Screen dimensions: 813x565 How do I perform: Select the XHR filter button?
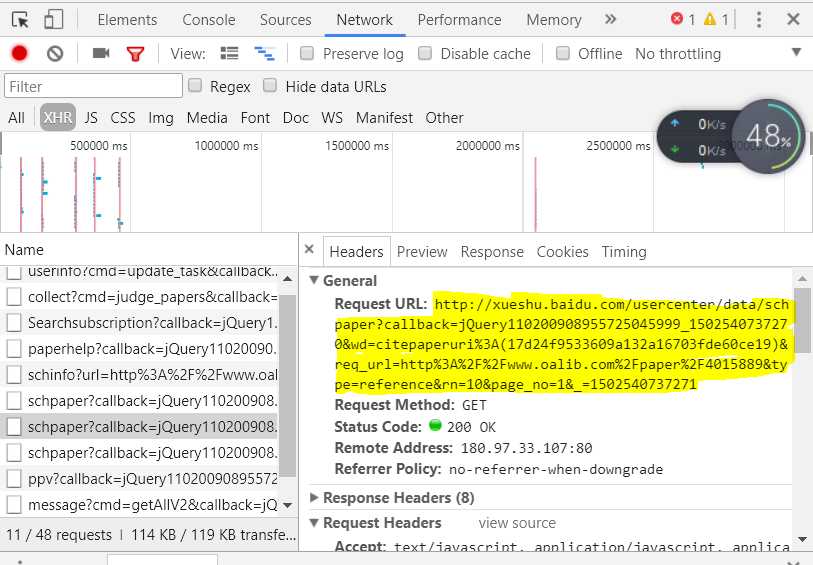tap(58, 118)
